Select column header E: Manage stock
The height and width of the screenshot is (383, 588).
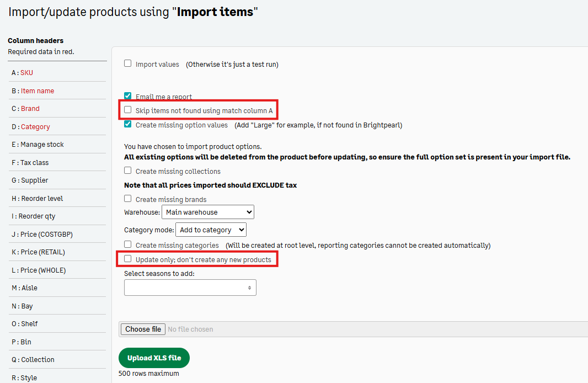[x=38, y=145]
